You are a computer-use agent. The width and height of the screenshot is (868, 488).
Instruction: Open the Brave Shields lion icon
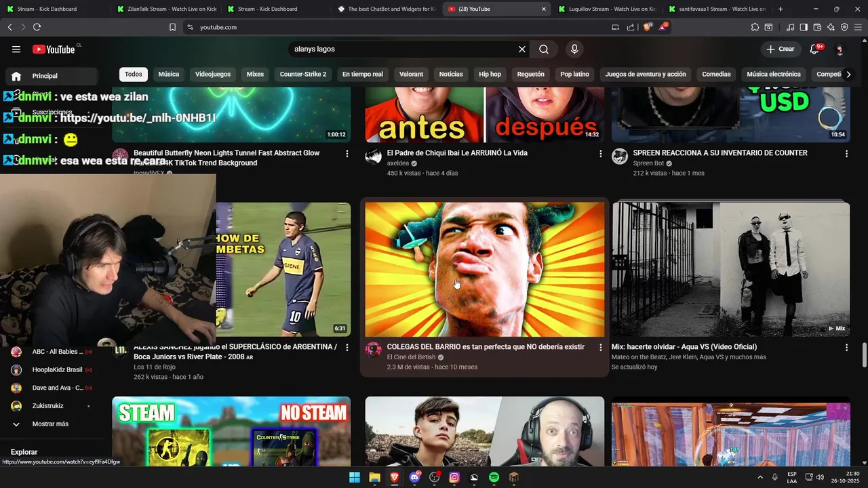point(648,27)
